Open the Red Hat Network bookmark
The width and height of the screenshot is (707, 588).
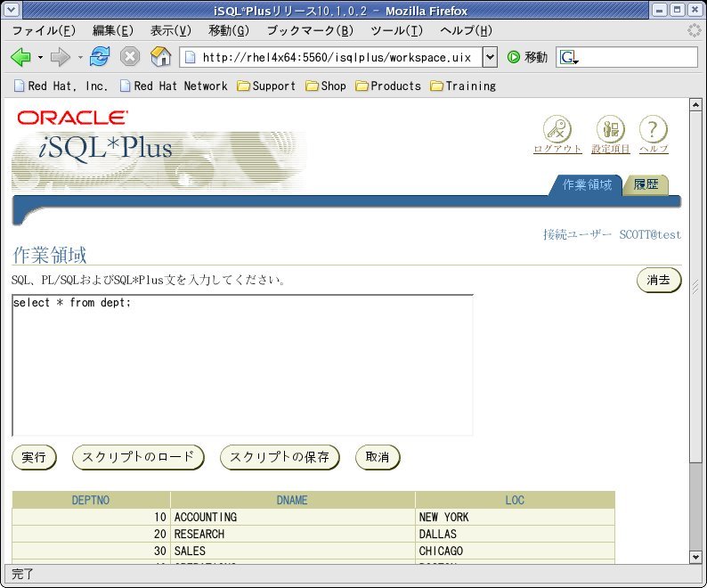click(174, 86)
